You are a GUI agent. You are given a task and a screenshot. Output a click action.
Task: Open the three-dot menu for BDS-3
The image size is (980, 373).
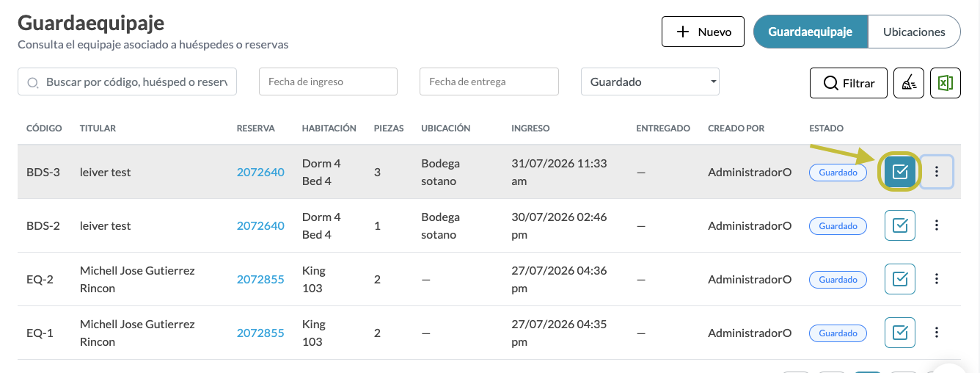(x=937, y=172)
